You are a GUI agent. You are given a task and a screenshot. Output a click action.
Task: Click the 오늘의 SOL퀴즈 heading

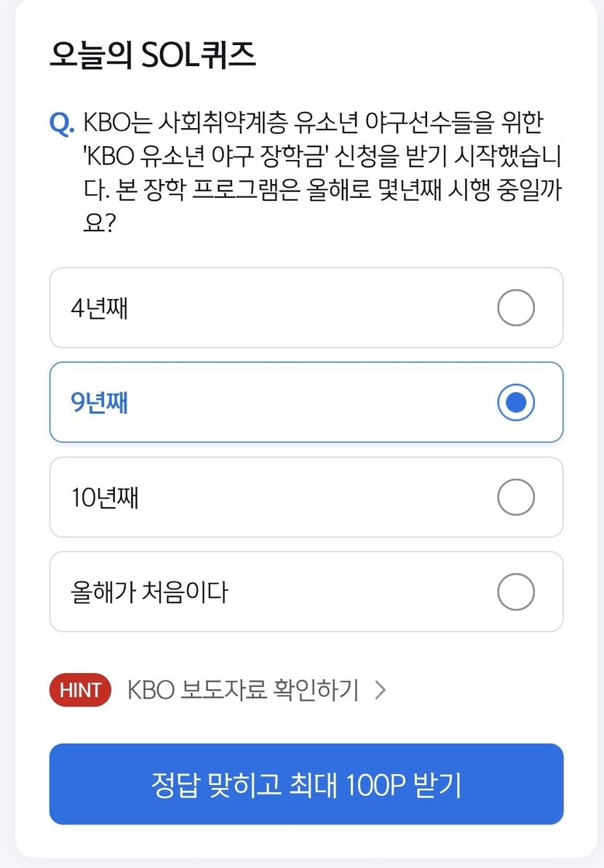(x=153, y=55)
